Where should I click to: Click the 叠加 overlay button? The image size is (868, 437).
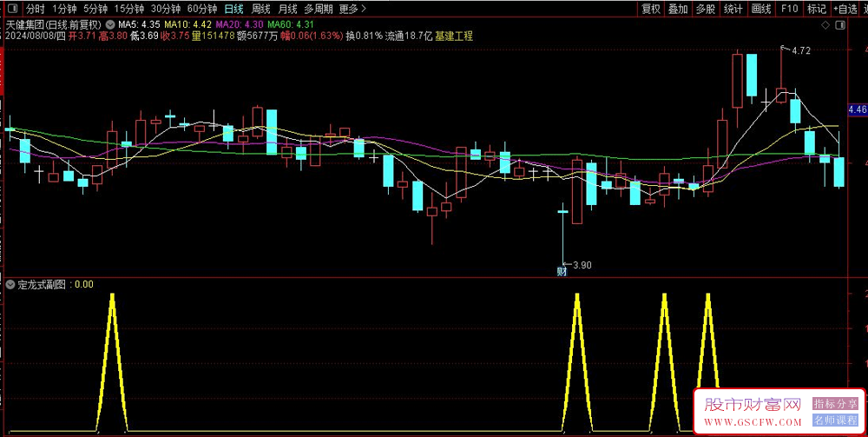click(x=678, y=9)
